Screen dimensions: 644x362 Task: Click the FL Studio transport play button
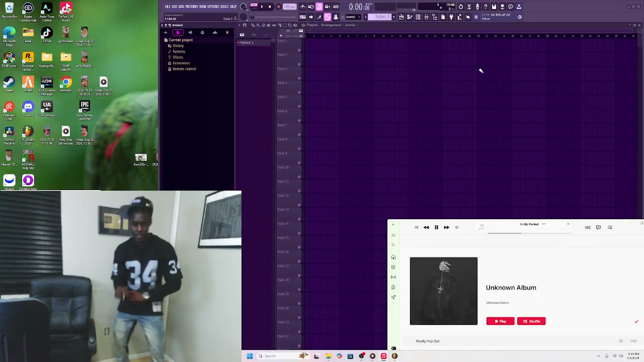tap(262, 7)
